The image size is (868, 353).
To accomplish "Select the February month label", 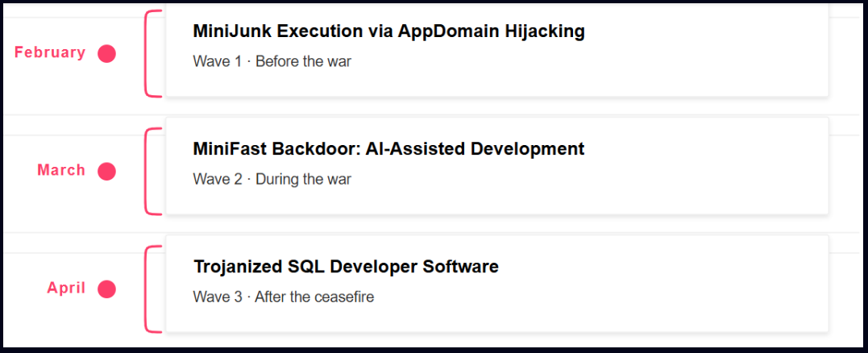I will 51,52.
